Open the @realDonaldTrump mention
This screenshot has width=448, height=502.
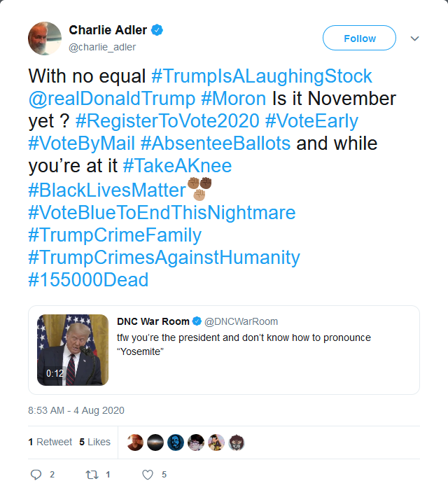112,98
